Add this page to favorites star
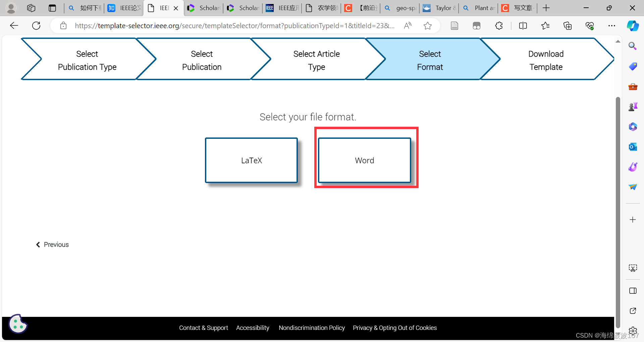Image resolution: width=644 pixels, height=342 pixels. coord(428,25)
